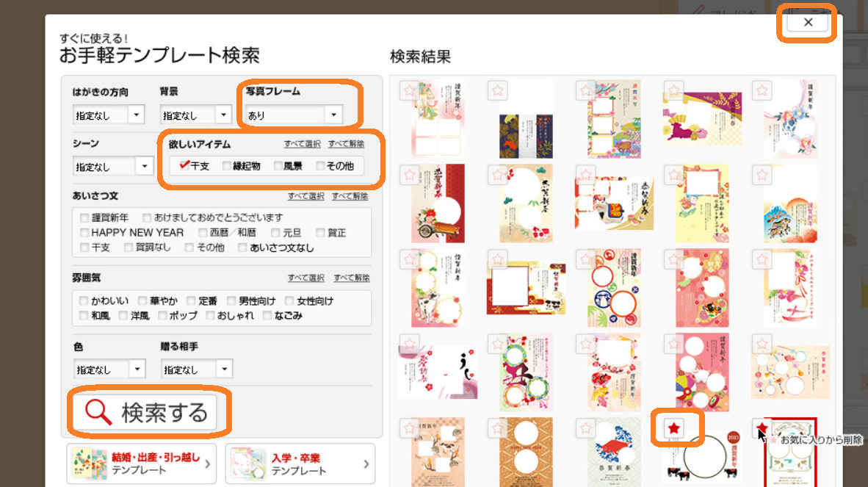
Task: Click すべて選択 for あいさつ文
Action: pos(305,196)
